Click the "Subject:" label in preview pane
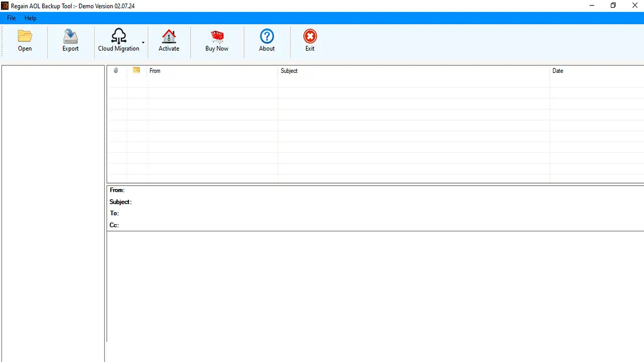644x362 pixels. click(x=121, y=202)
